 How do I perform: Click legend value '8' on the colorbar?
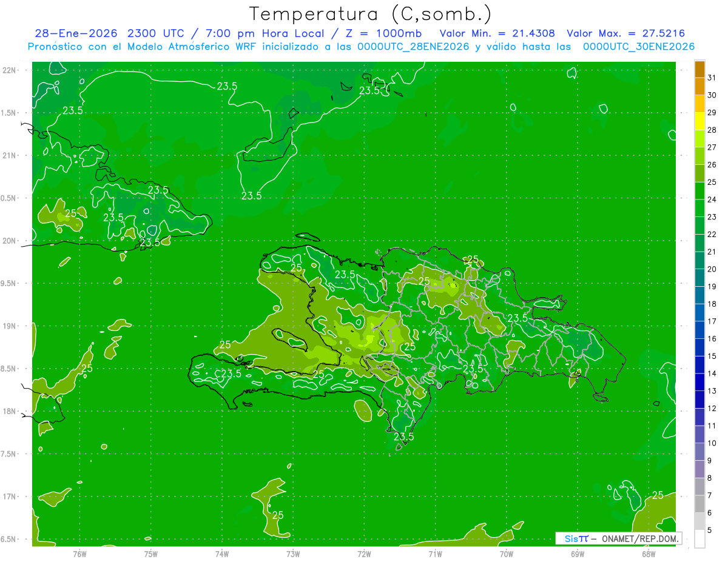(x=709, y=478)
